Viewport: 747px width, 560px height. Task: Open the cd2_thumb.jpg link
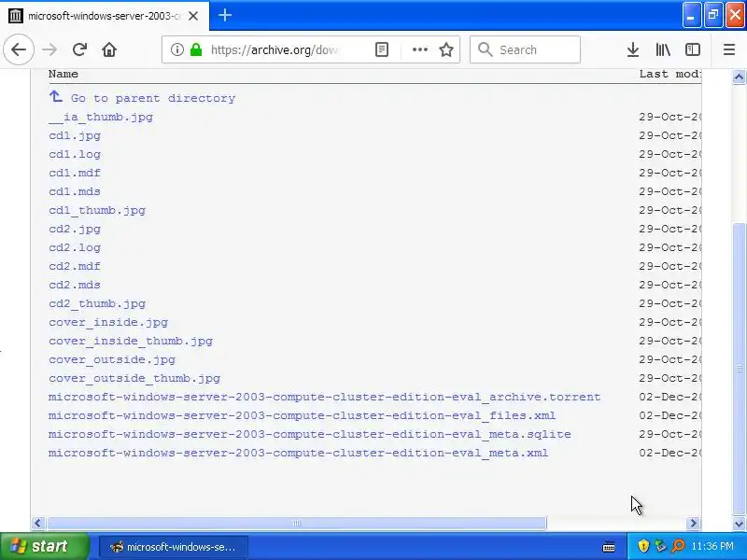pos(97,304)
